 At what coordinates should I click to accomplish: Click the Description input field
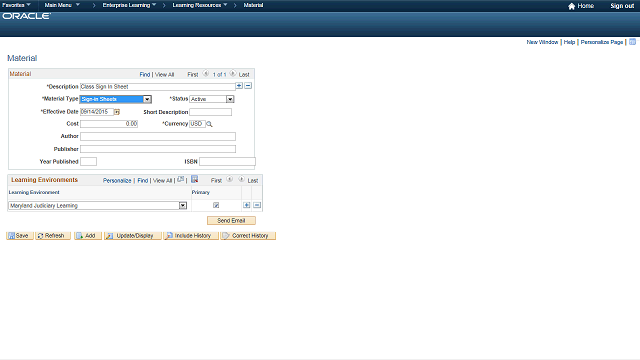158,87
